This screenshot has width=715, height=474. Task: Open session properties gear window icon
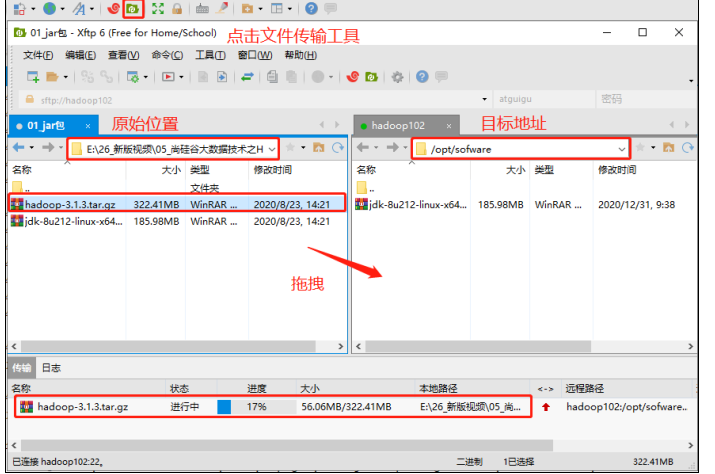point(133,77)
